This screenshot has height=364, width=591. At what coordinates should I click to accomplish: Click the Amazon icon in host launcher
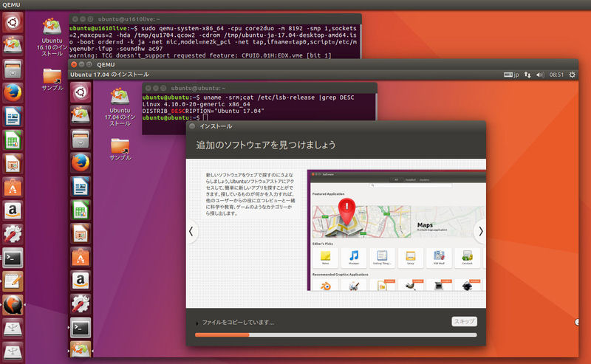pyautogui.click(x=13, y=210)
